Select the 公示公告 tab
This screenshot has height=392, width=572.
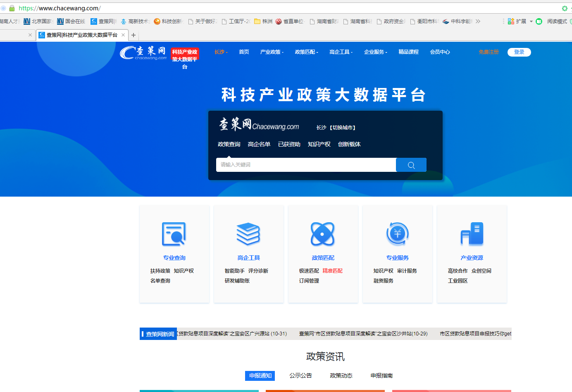[300, 375]
